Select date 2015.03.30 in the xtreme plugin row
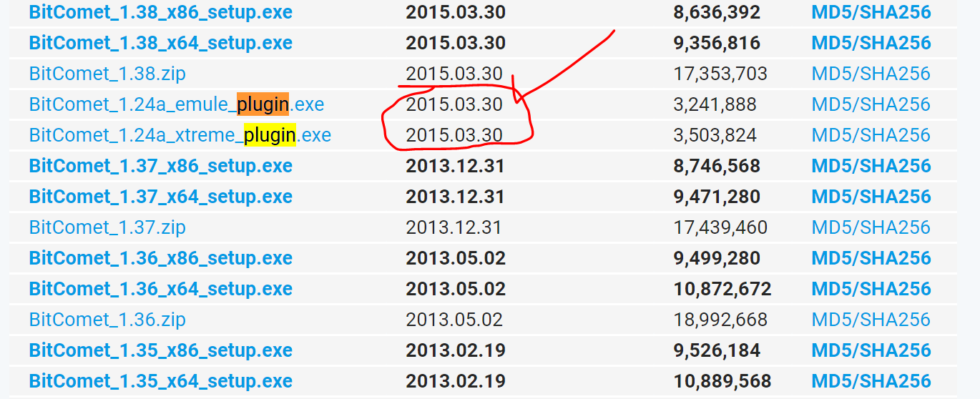The height and width of the screenshot is (399, 980). coord(454,135)
